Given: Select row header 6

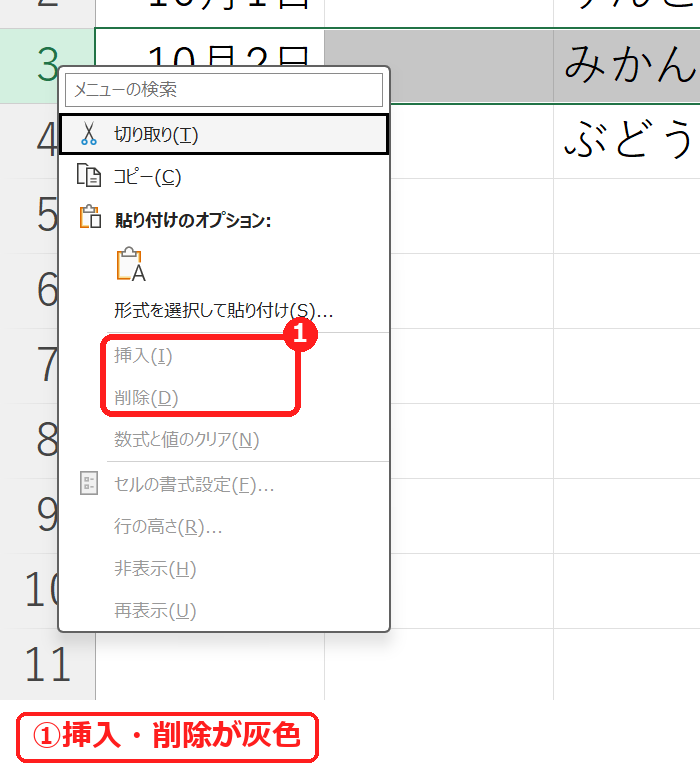Looking at the screenshot, I should point(29,291).
